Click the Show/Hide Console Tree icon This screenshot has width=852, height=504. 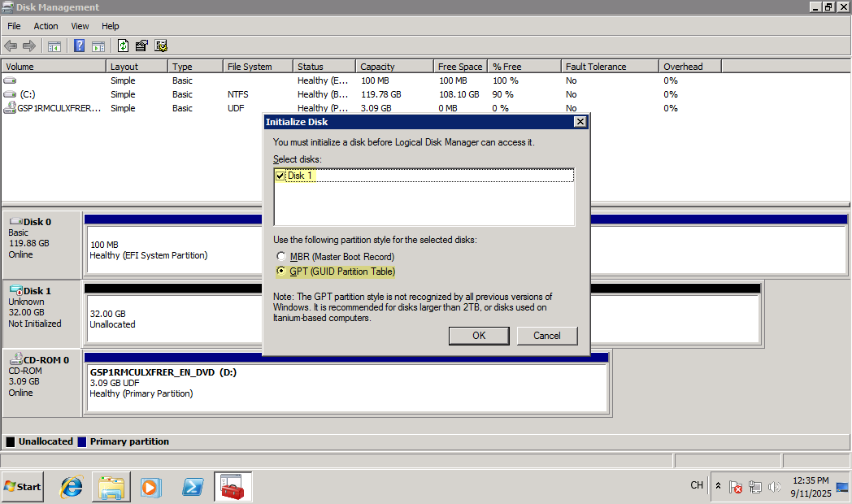click(54, 46)
